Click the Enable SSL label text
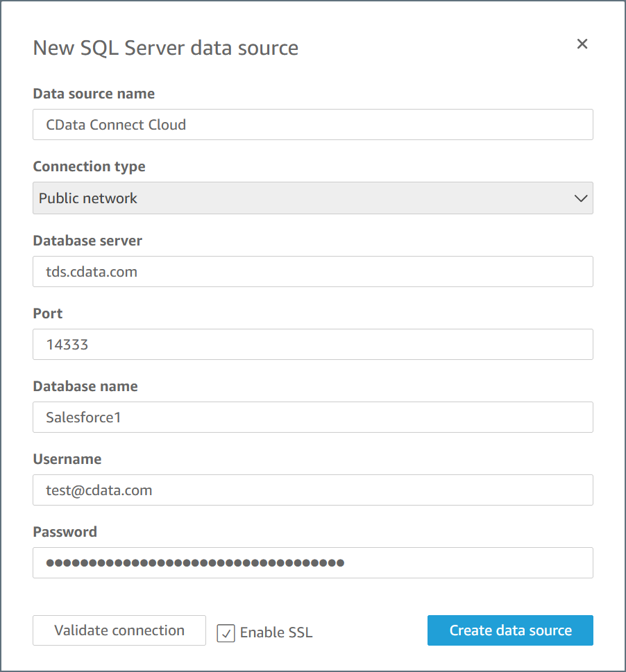Image resolution: width=626 pixels, height=672 pixels. click(x=276, y=632)
